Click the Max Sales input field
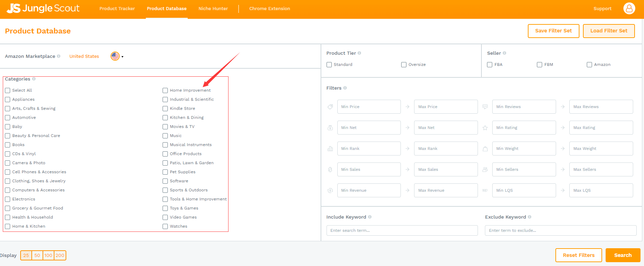 [x=446, y=169]
